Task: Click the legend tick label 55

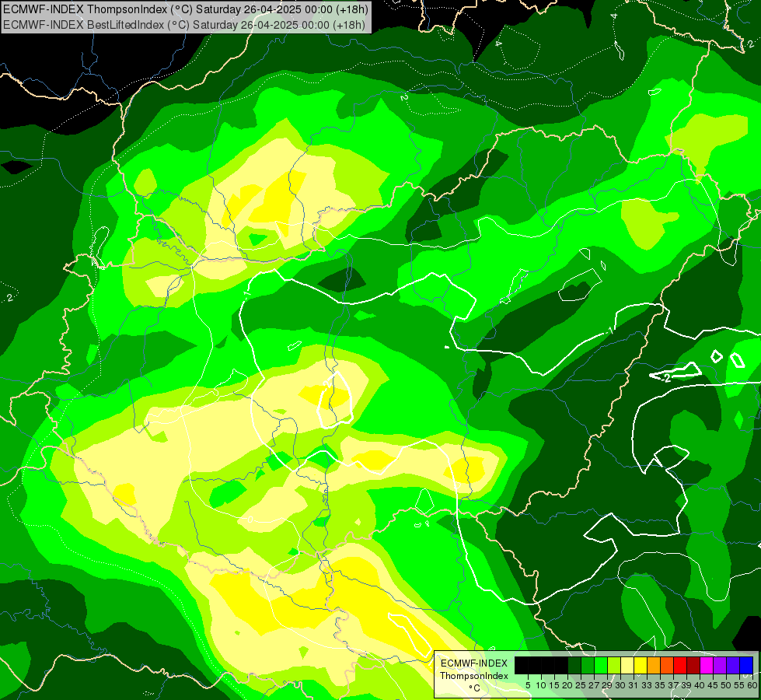Action: pyautogui.click(x=739, y=685)
